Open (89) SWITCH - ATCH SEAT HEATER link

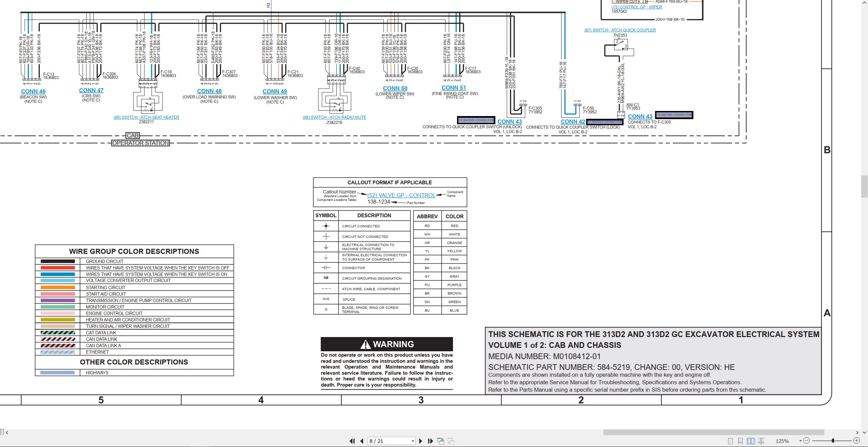click(146, 117)
